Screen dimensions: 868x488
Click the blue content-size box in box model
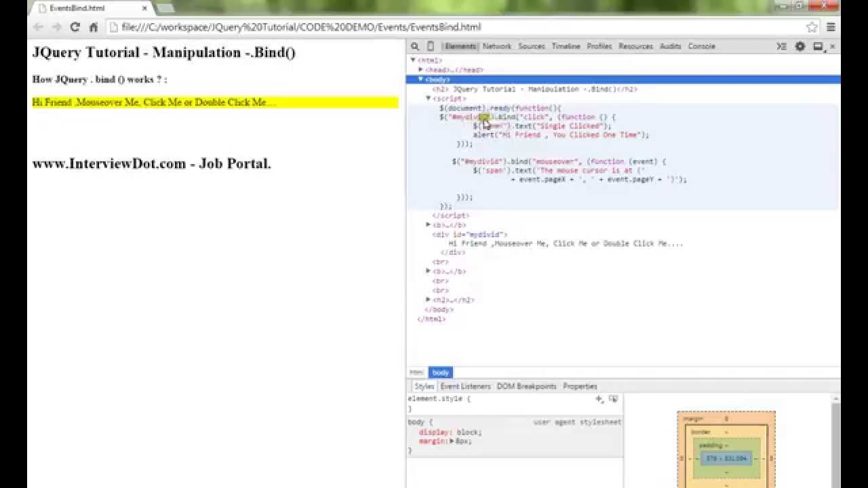coord(726,459)
